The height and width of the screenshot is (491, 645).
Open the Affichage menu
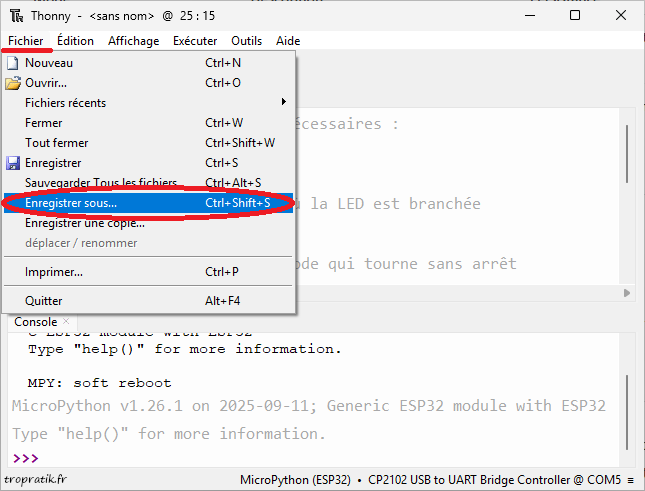pos(133,41)
